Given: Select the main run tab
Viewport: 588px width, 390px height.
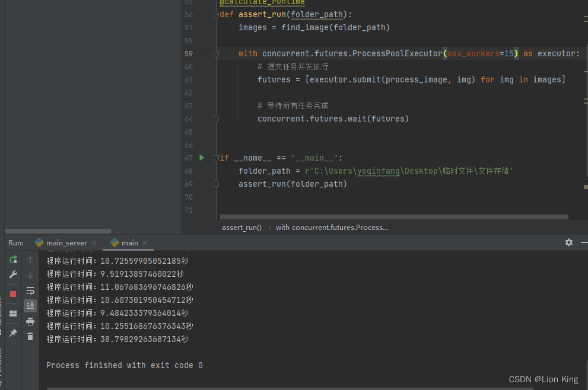Looking at the screenshot, I should click(x=128, y=242).
